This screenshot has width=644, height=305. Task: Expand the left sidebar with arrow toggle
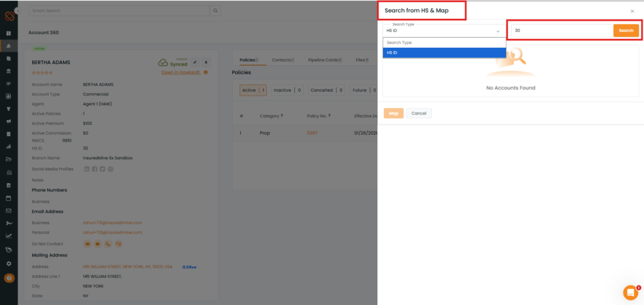[17, 11]
